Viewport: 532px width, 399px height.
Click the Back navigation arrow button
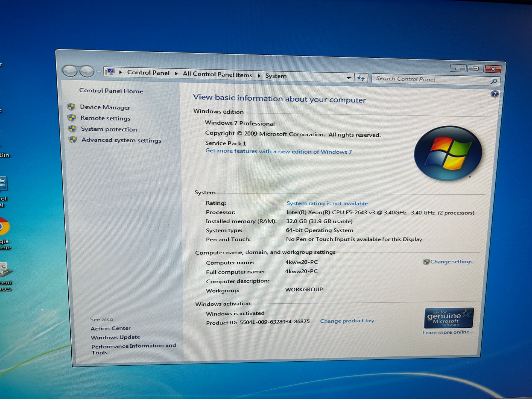[x=70, y=71]
